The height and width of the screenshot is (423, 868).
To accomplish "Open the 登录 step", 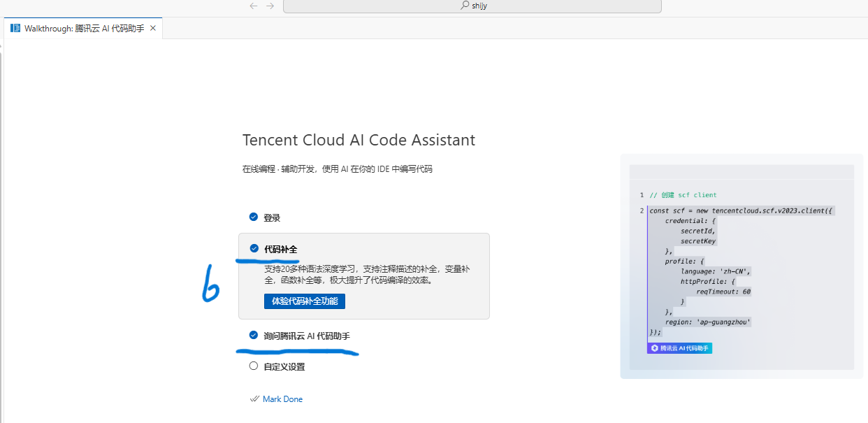I will [272, 217].
